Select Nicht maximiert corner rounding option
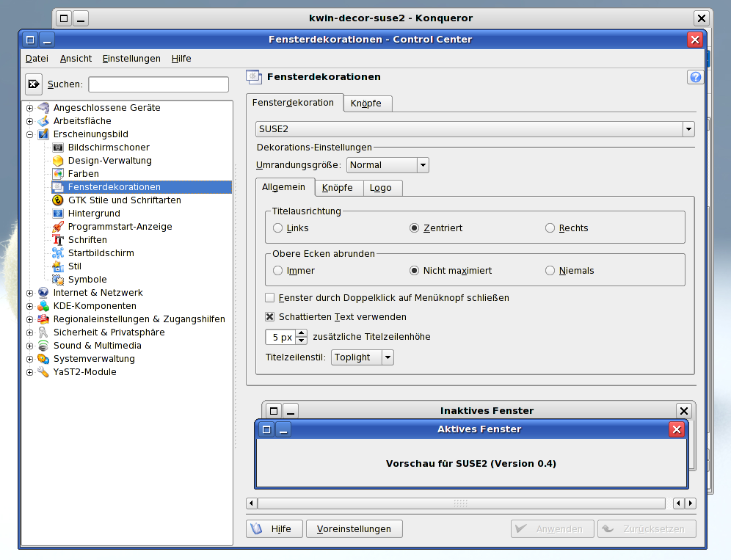 pyautogui.click(x=414, y=270)
